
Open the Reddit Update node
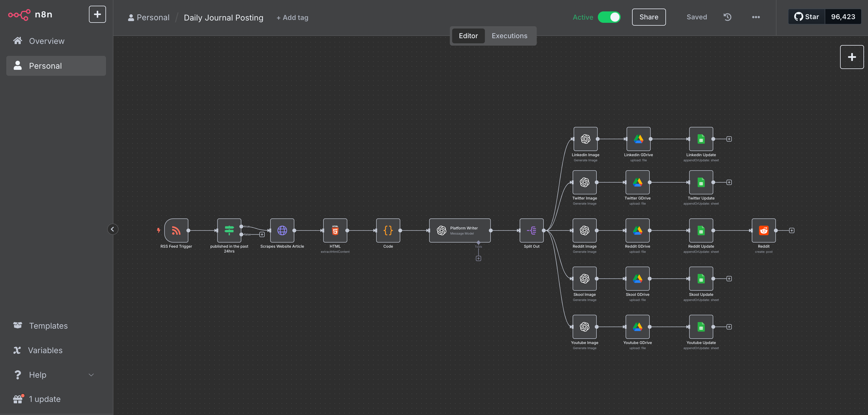[x=701, y=230]
